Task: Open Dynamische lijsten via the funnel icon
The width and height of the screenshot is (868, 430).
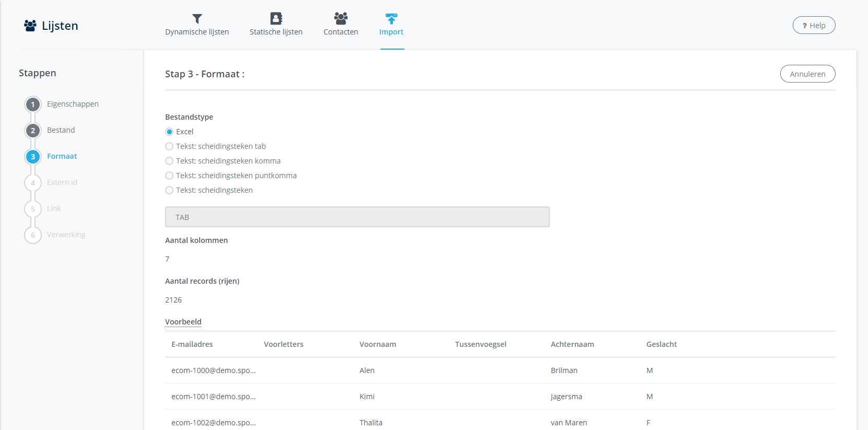Action: (197, 19)
